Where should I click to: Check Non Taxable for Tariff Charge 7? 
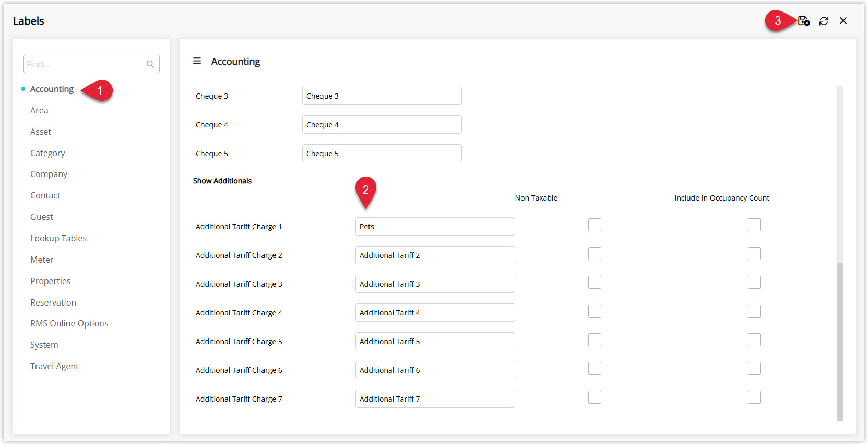tap(594, 397)
